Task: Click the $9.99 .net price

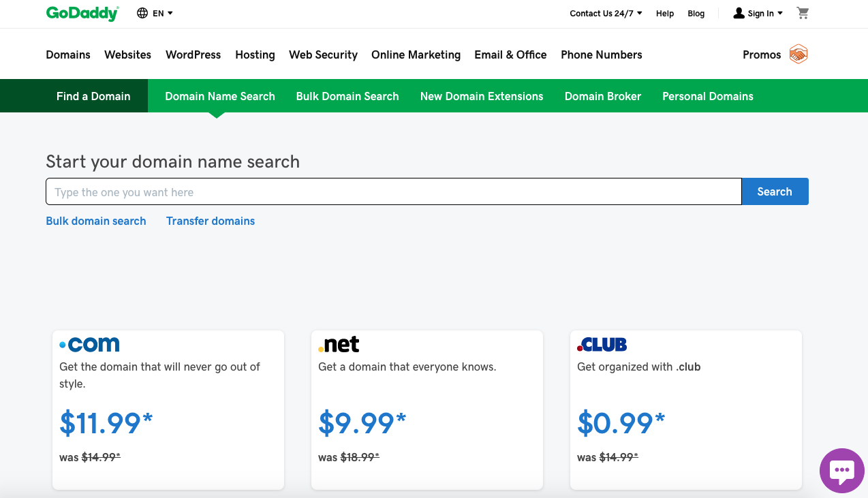Action: pyautogui.click(x=362, y=423)
